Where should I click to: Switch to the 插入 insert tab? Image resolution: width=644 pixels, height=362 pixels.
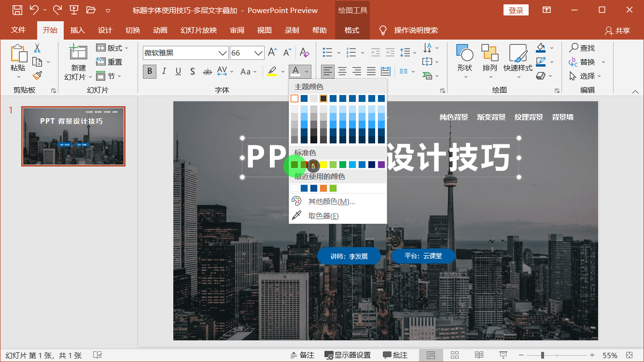(77, 30)
